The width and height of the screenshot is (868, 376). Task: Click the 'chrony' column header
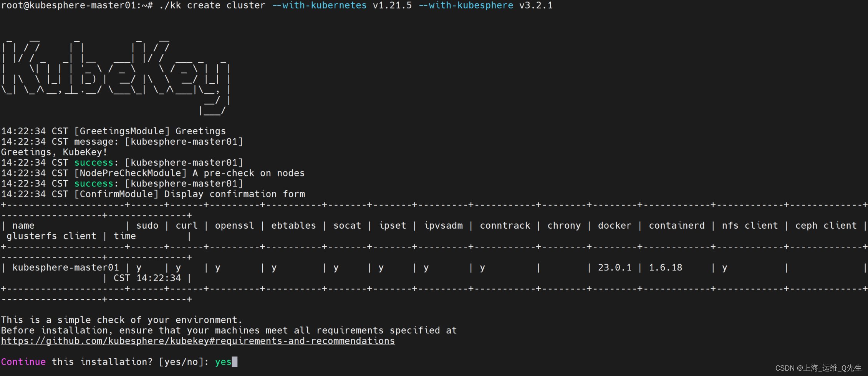564,226
